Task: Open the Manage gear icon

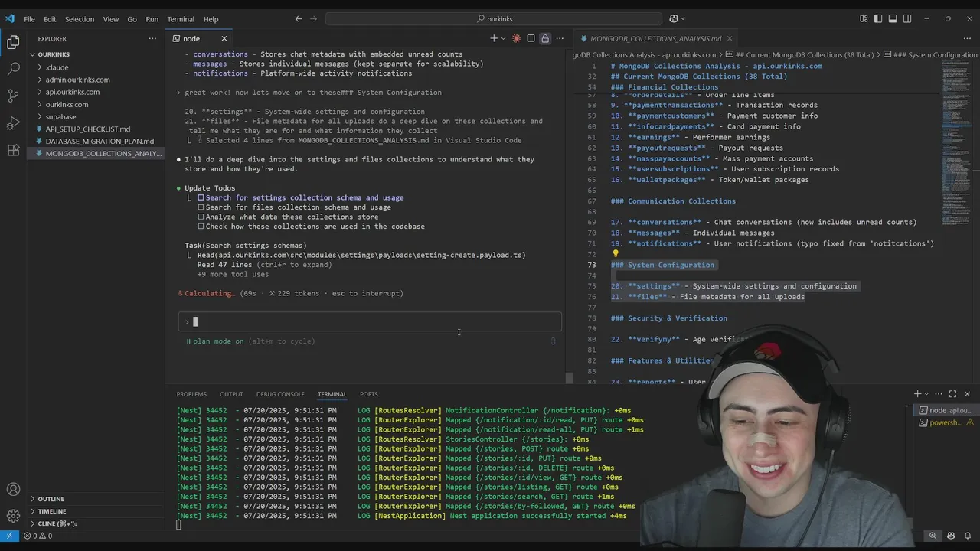Action: 13,516
